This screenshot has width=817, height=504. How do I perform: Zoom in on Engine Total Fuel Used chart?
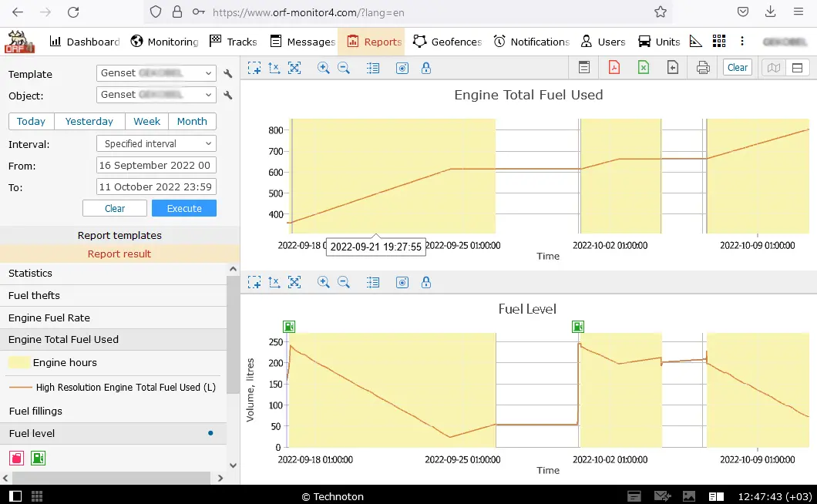pyautogui.click(x=324, y=68)
